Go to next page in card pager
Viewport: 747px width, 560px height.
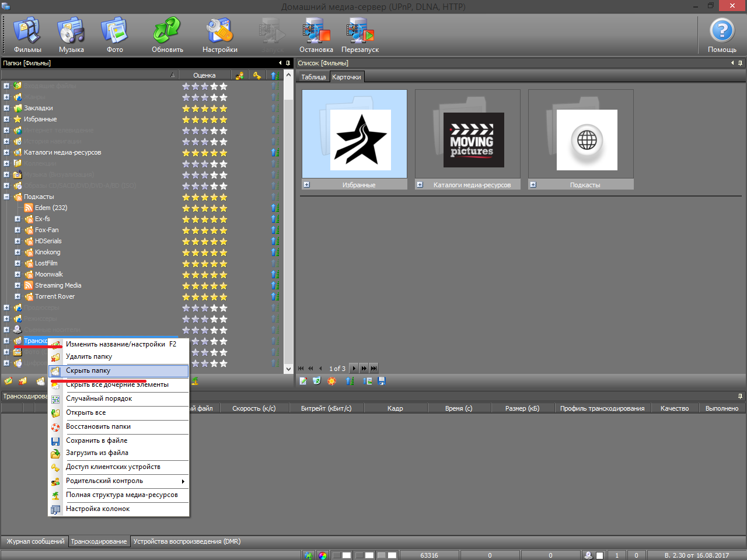tap(354, 369)
